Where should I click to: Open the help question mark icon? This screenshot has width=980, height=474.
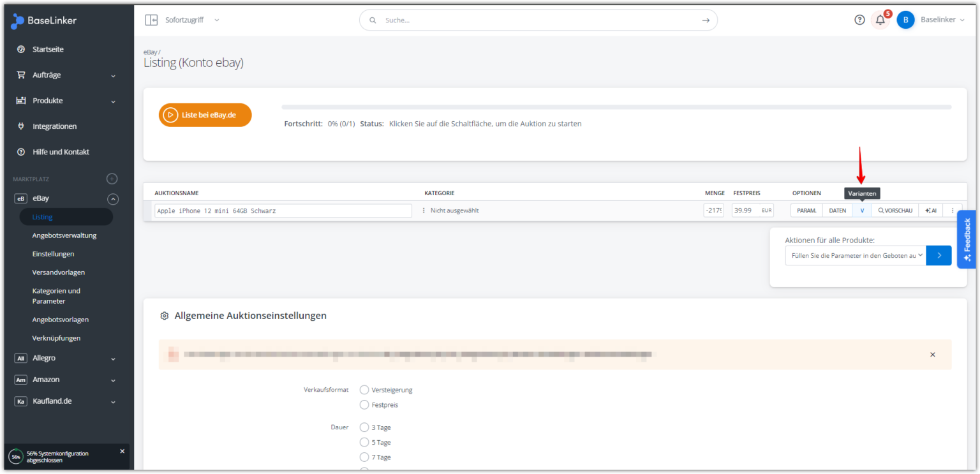coord(859,20)
